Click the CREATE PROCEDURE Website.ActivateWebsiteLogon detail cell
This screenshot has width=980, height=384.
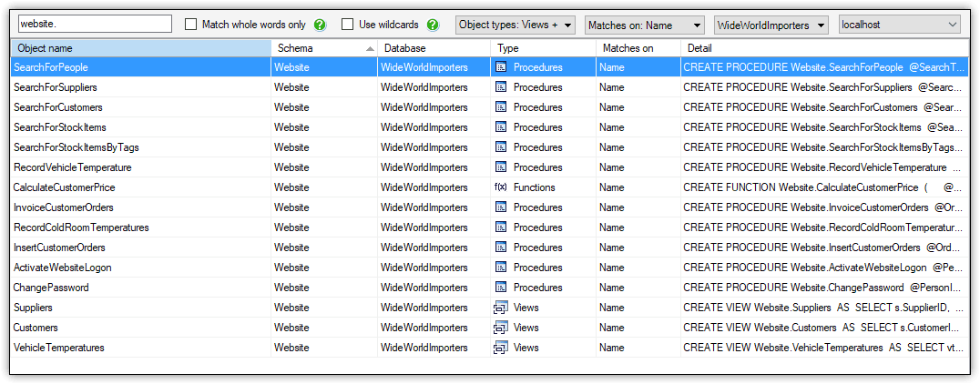(825, 268)
